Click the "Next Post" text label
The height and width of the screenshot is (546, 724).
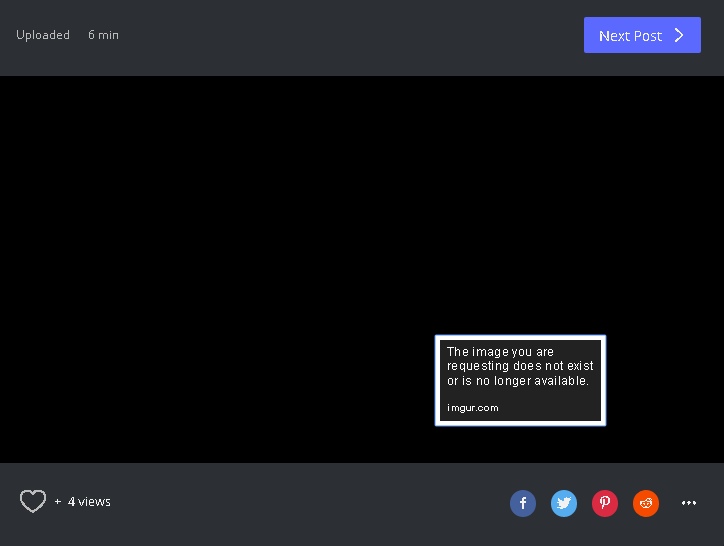pyautogui.click(x=630, y=36)
